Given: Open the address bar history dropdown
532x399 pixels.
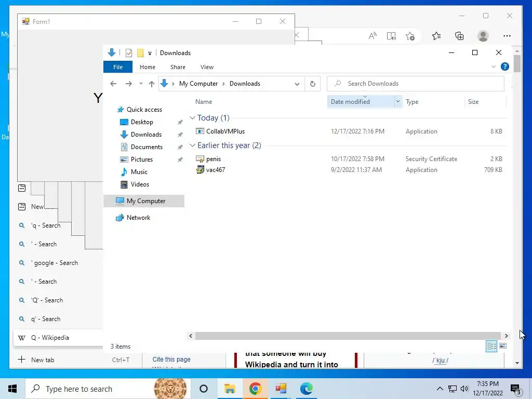Looking at the screenshot, I should click(297, 84).
